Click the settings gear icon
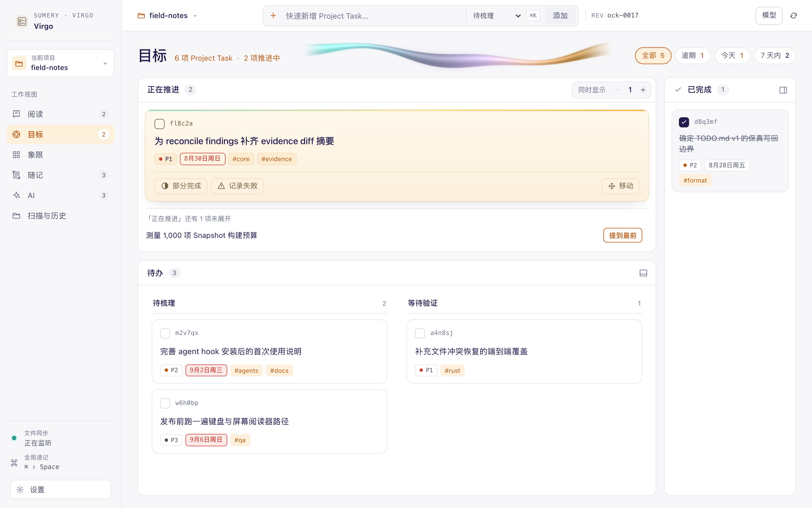This screenshot has height=508, width=812. [20, 490]
